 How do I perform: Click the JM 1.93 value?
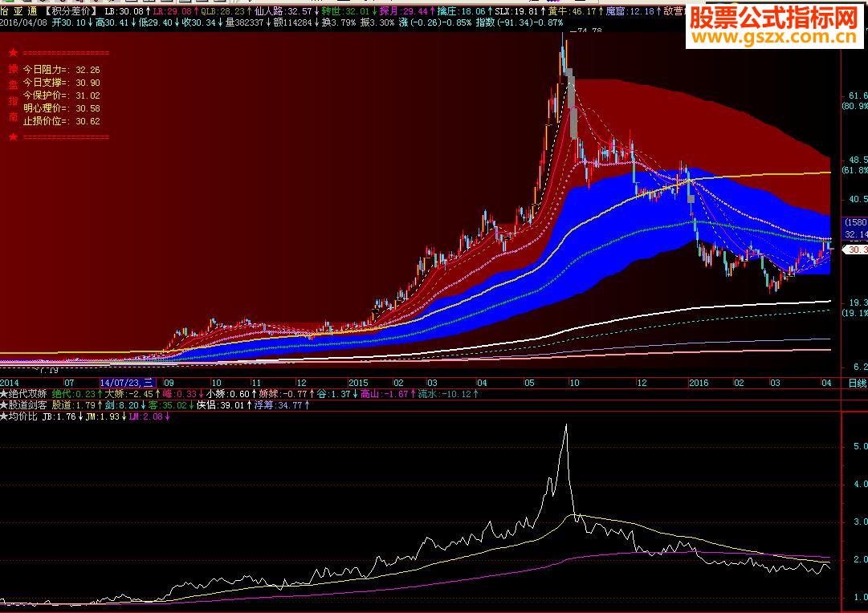(x=106, y=416)
